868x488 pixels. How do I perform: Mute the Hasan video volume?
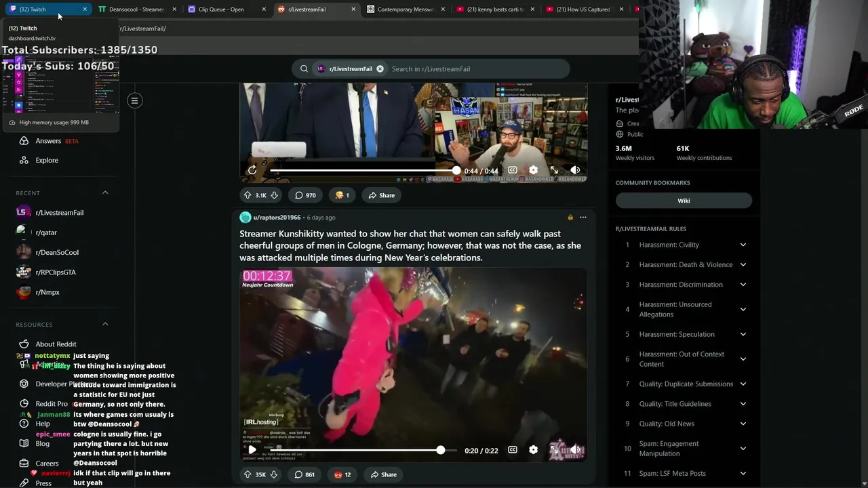575,170
